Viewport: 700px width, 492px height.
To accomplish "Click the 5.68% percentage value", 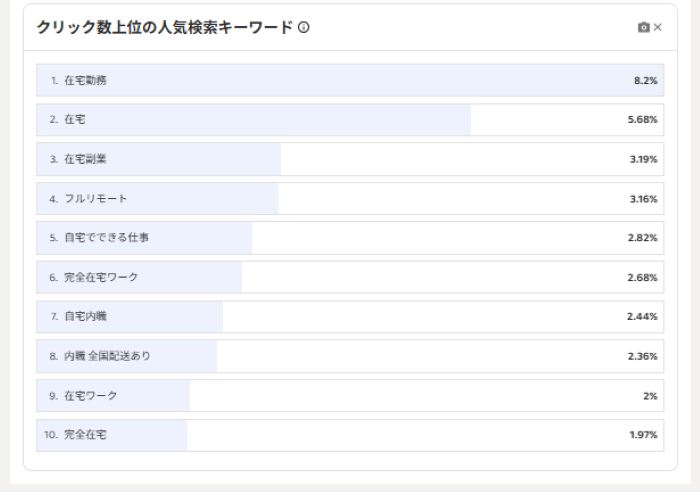I will [x=642, y=120].
